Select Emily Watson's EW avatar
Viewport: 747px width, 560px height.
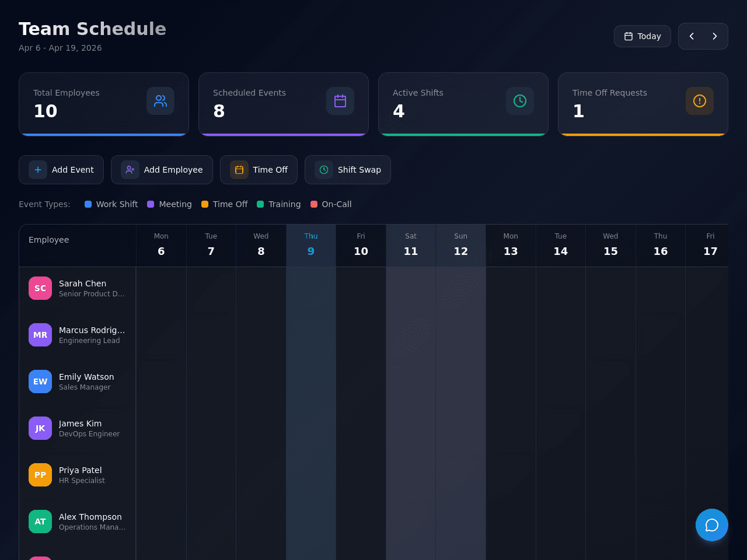pos(40,381)
